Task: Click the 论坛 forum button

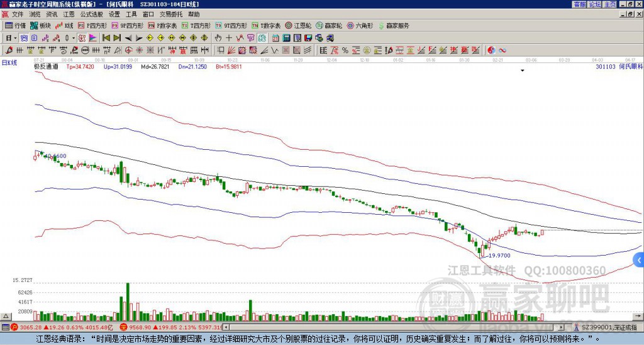Action: (x=594, y=4)
